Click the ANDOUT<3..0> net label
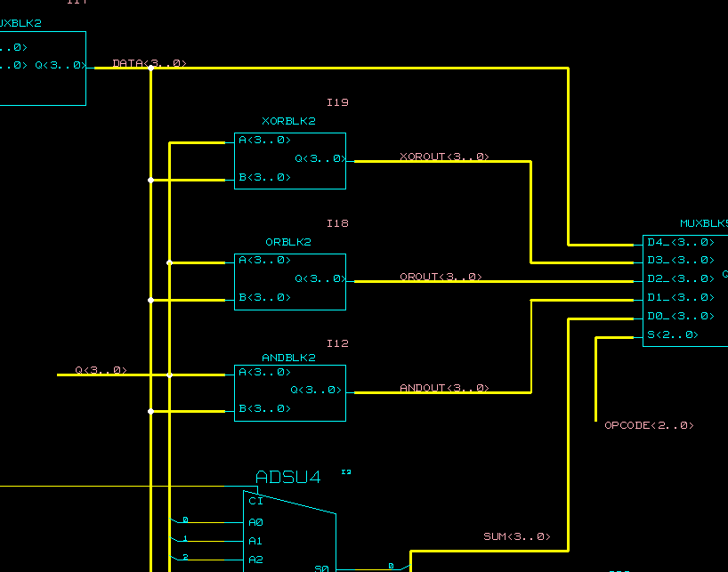The image size is (728, 572). (x=444, y=388)
